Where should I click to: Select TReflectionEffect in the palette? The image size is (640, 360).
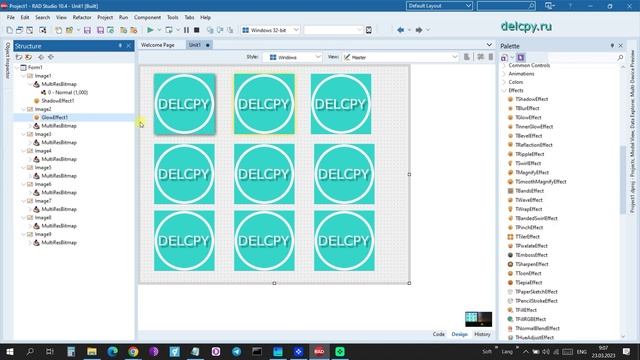coord(533,145)
